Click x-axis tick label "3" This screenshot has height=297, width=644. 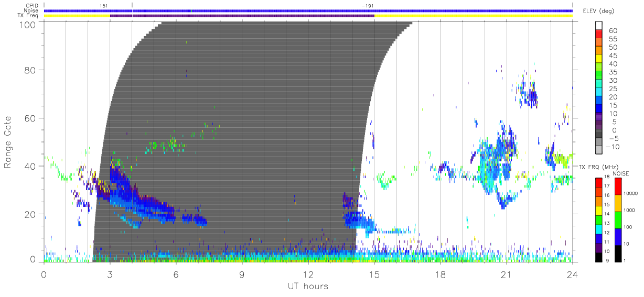pos(110,274)
